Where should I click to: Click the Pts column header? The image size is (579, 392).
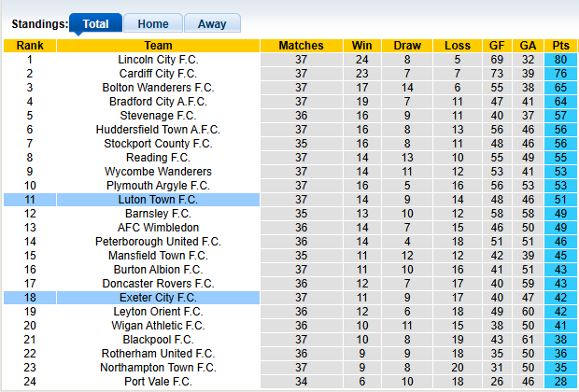click(560, 46)
